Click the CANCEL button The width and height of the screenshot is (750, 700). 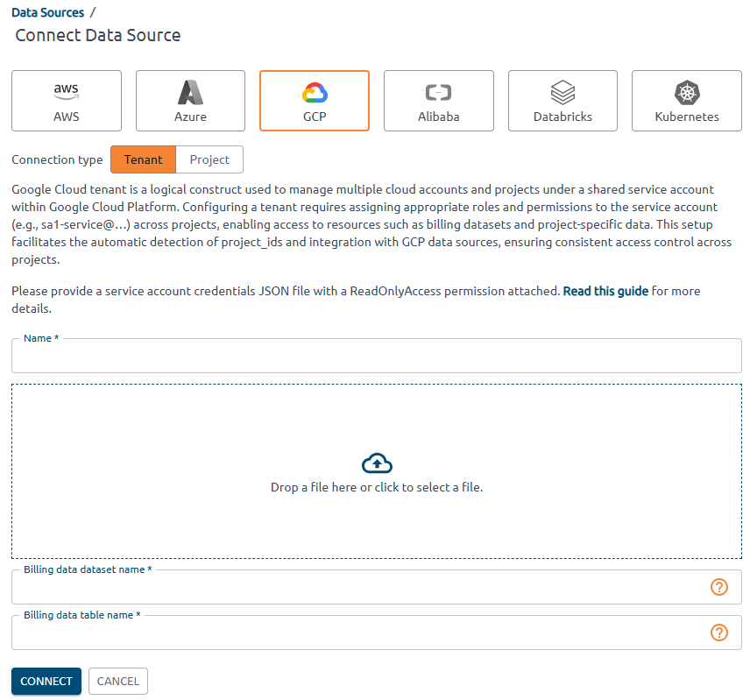pos(118,681)
